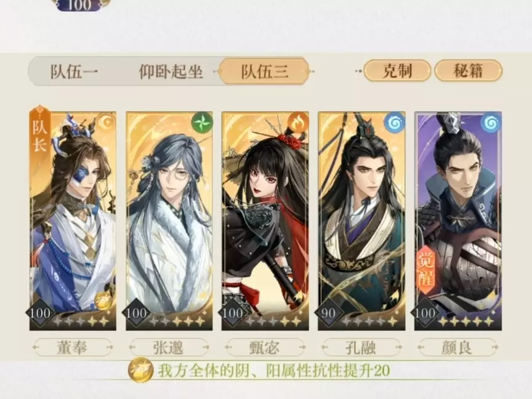This screenshot has width=532, height=399.
Task: Tap the 张邈 name label
Action: (x=169, y=347)
